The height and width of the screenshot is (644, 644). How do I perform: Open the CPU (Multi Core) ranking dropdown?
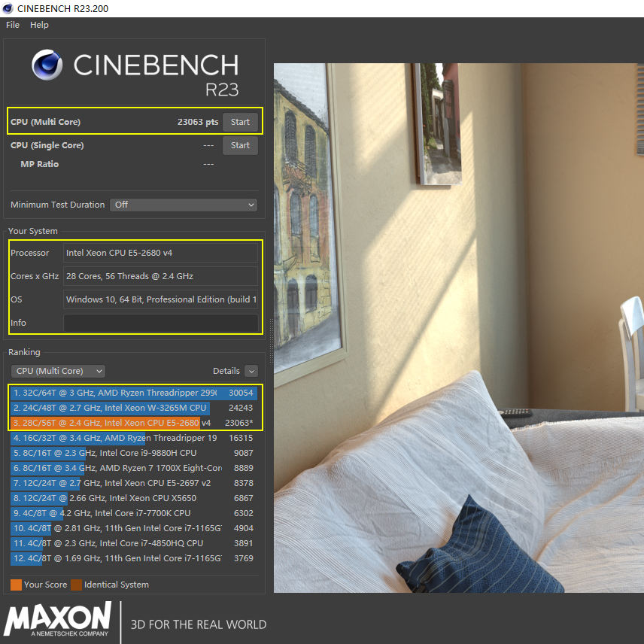(x=58, y=371)
